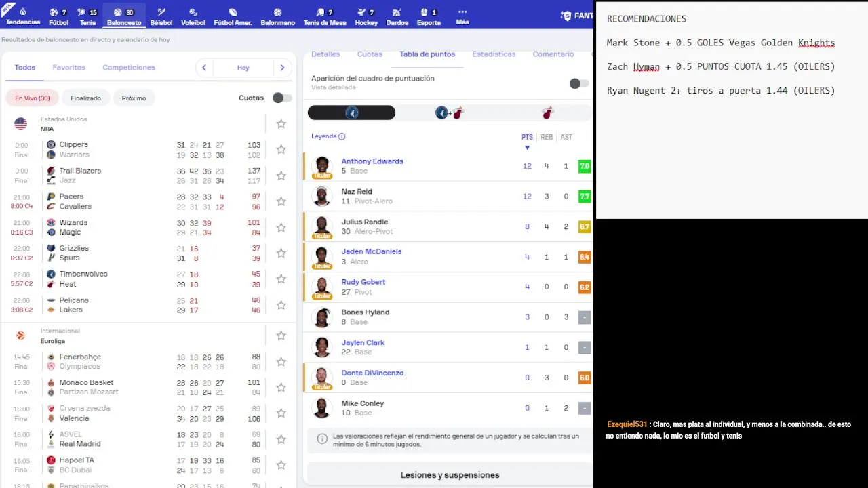The width and height of the screenshot is (868, 488).
Task: Sort by PTS column
Action: pos(527,137)
